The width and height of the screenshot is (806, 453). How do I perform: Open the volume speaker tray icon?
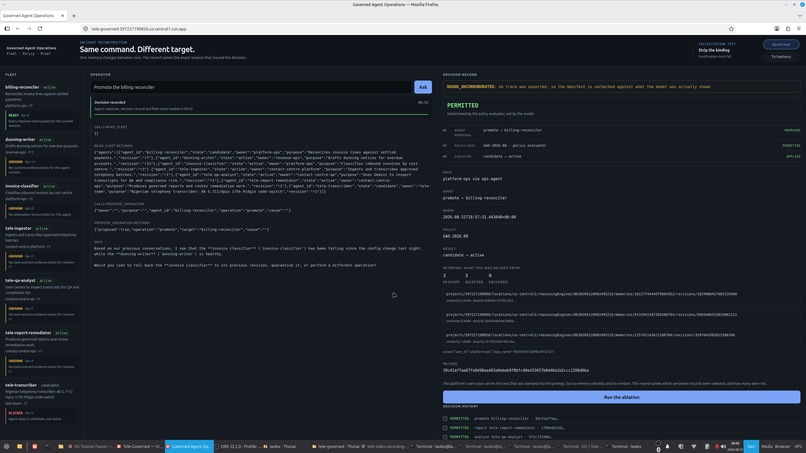(x=723, y=446)
